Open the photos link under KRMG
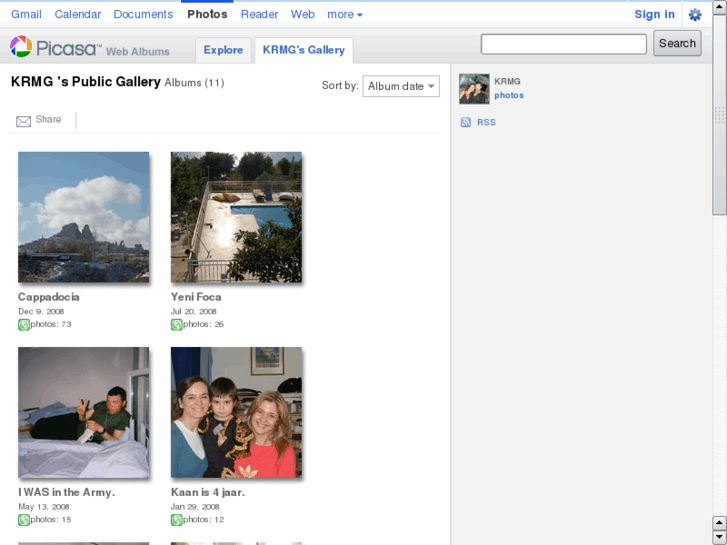The width and height of the screenshot is (727, 545). [x=509, y=96]
